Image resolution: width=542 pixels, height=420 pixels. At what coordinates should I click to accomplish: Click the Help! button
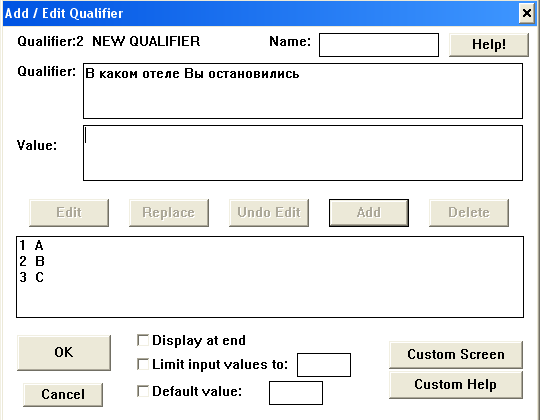[489, 45]
